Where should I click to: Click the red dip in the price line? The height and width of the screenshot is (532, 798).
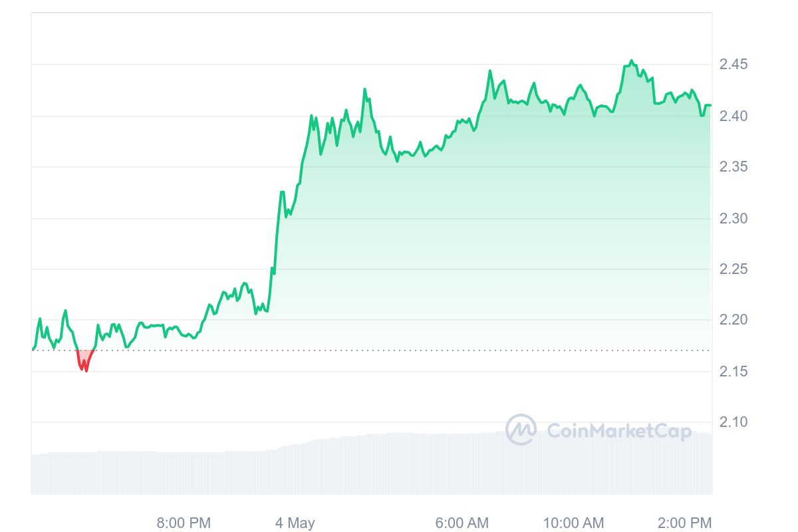point(84,362)
